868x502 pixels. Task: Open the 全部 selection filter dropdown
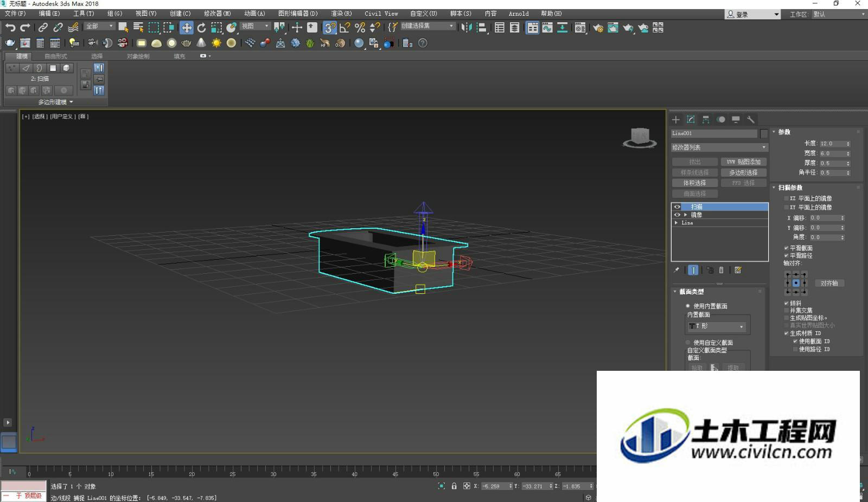99,26
